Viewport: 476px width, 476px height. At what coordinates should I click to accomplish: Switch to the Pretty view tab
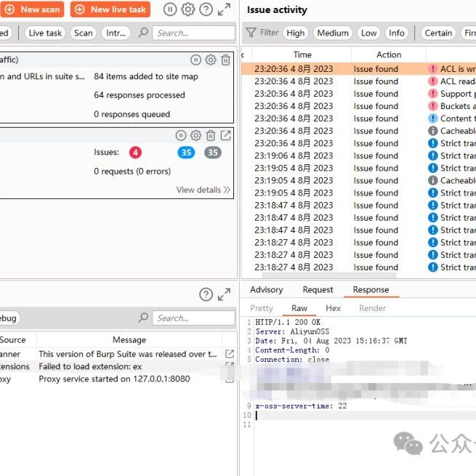[262, 308]
